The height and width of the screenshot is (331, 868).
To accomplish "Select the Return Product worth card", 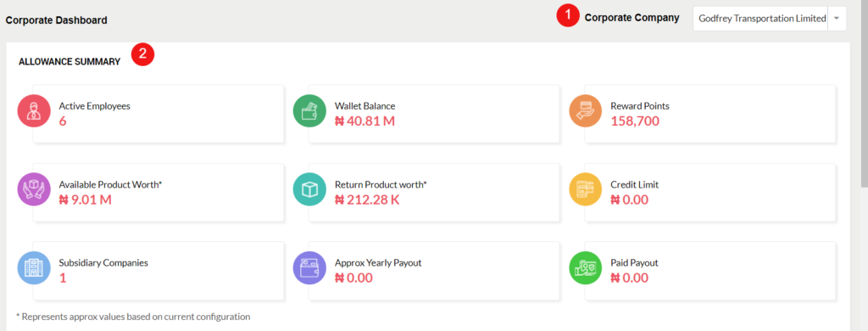I will click(433, 193).
